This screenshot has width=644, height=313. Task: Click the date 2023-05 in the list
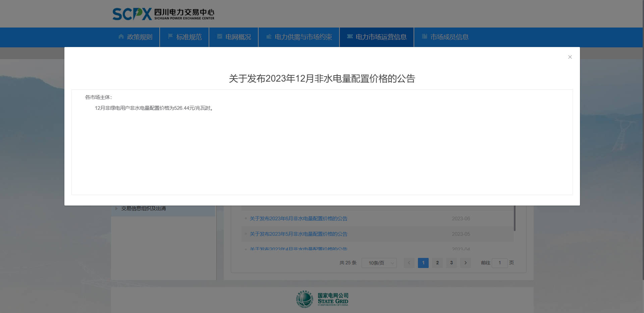click(461, 234)
